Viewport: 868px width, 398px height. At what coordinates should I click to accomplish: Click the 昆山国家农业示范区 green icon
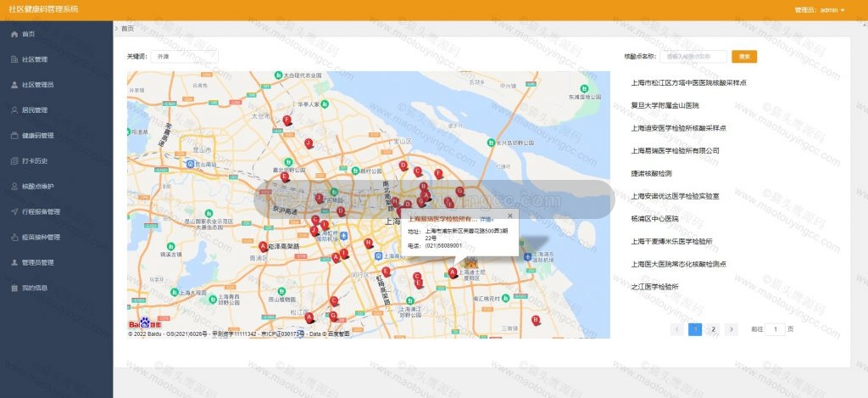pyautogui.click(x=209, y=213)
